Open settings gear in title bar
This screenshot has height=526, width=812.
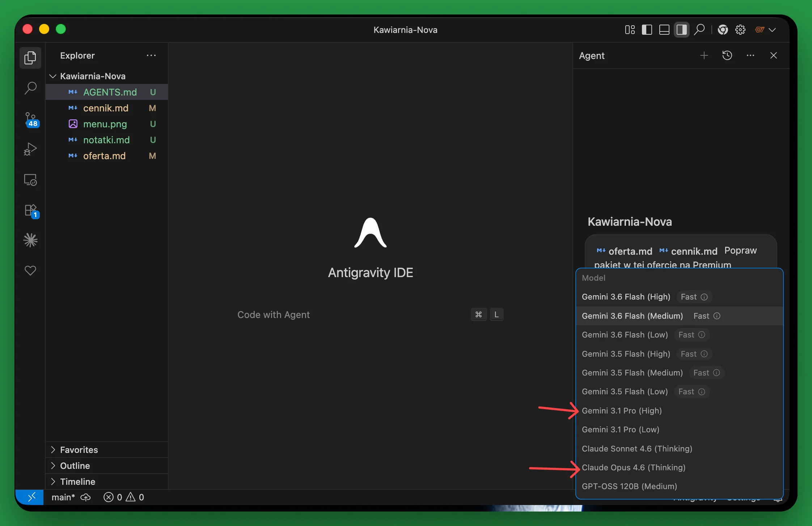coord(740,30)
